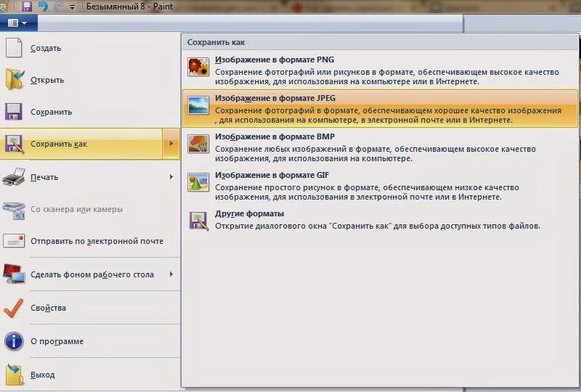The height and width of the screenshot is (392, 581).
Task: Click the printer icon next to Печать
Action: [14, 176]
